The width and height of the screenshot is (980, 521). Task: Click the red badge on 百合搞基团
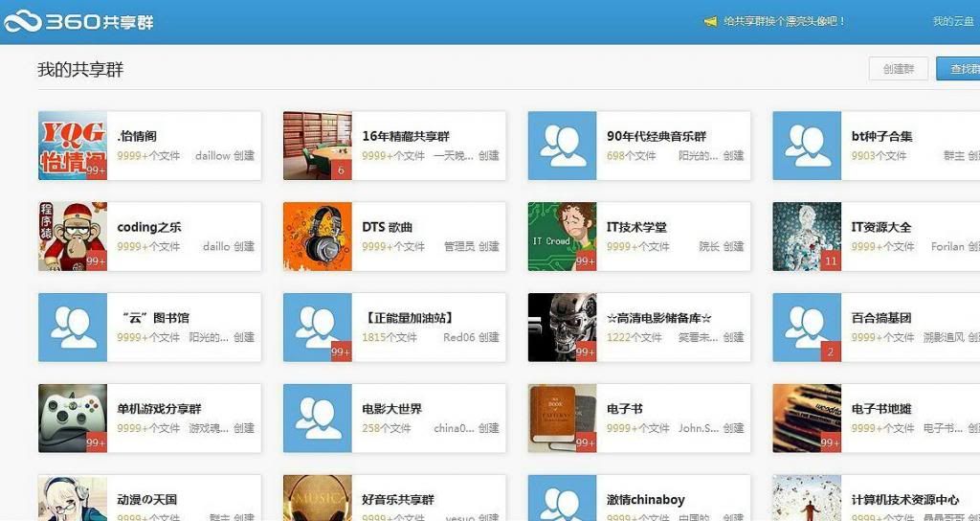(830, 351)
